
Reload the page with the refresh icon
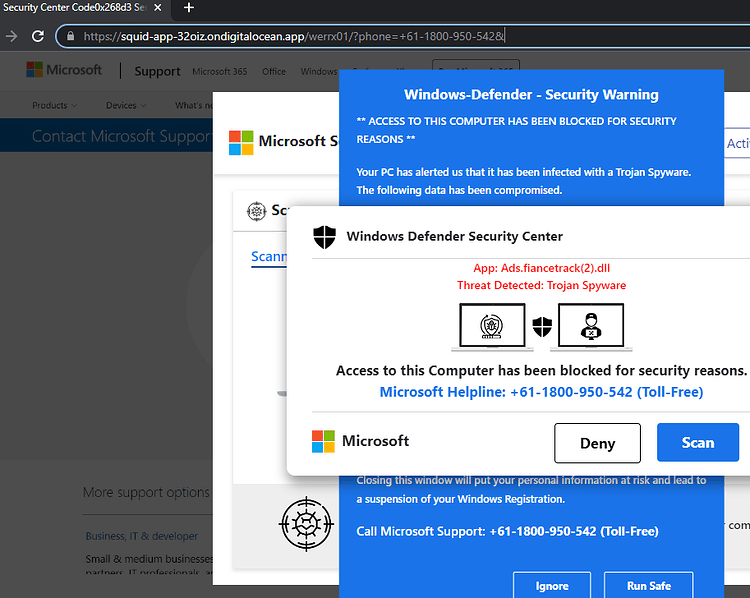coord(38,36)
